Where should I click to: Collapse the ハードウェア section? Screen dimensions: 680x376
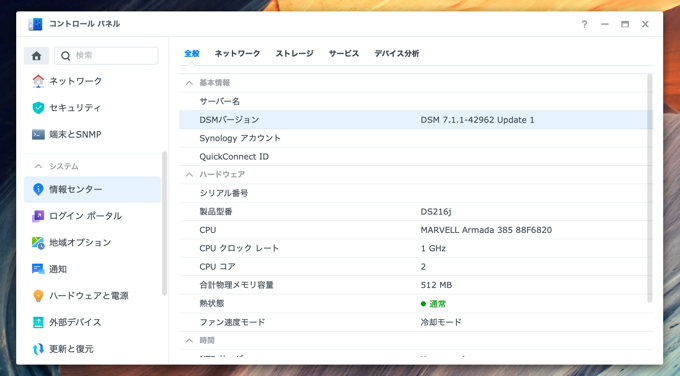tap(189, 175)
